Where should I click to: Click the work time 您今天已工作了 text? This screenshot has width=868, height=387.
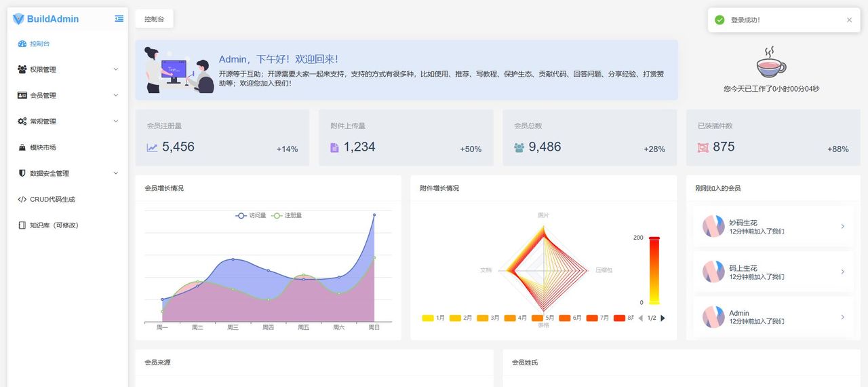pyautogui.click(x=772, y=89)
